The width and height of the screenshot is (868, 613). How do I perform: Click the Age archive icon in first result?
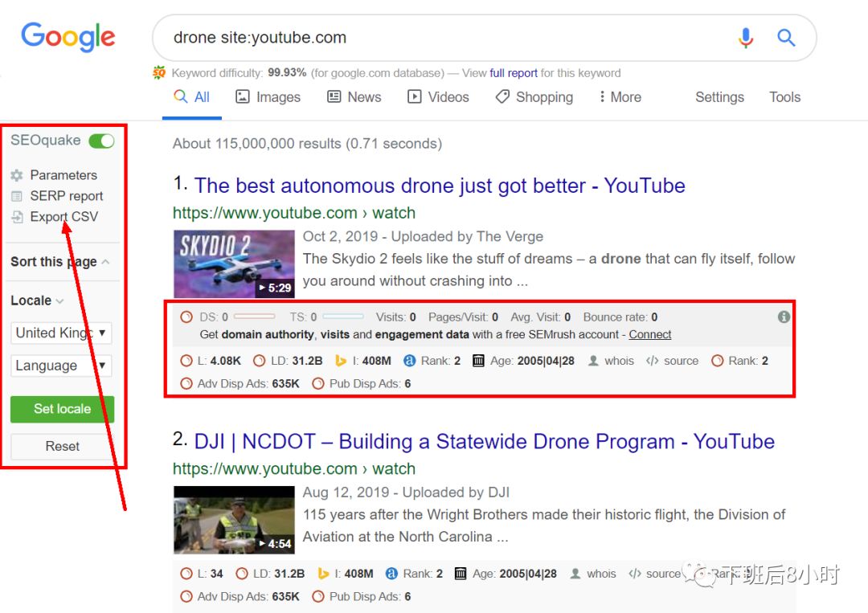click(478, 361)
